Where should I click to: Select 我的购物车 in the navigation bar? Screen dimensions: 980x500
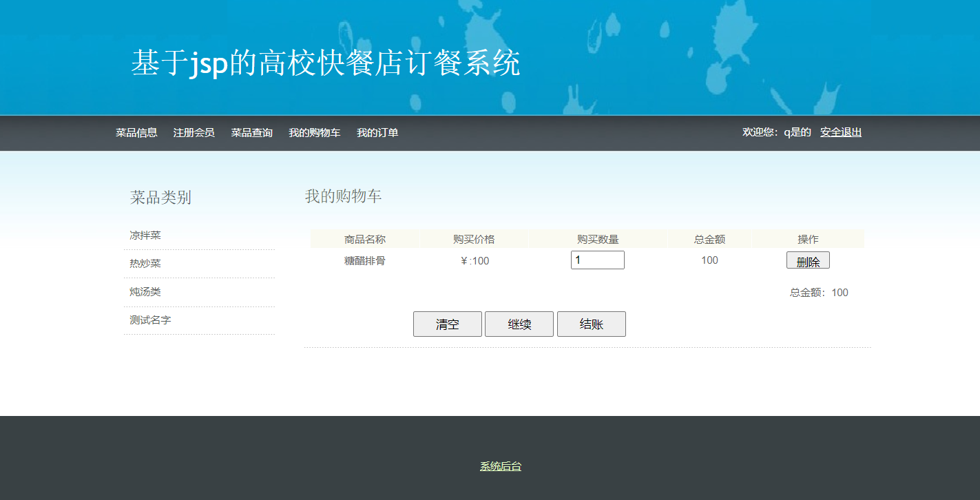point(314,133)
